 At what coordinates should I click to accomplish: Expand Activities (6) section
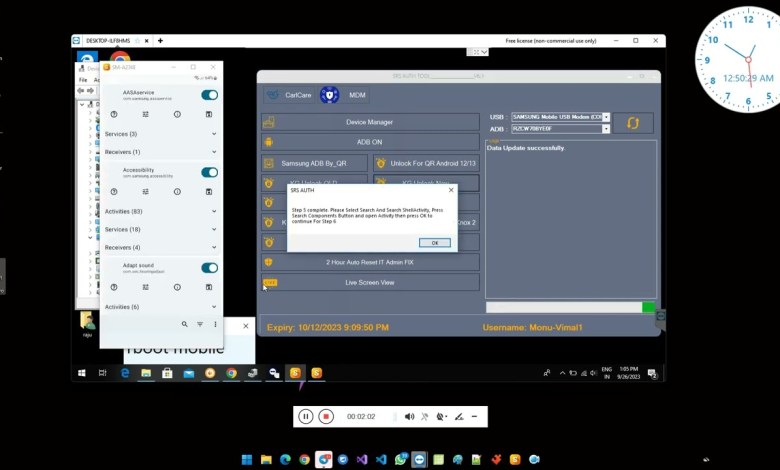coord(161,307)
